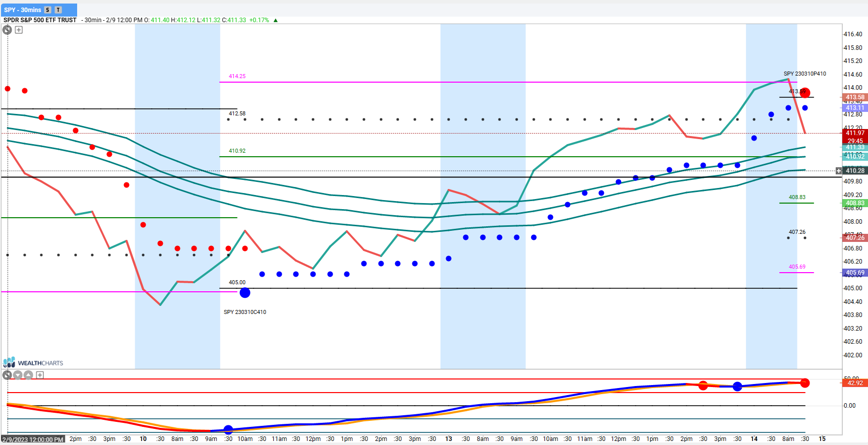This screenshot has height=445, width=868.
Task: Hide the lower indicator pane via its circle icon
Action: [7, 375]
